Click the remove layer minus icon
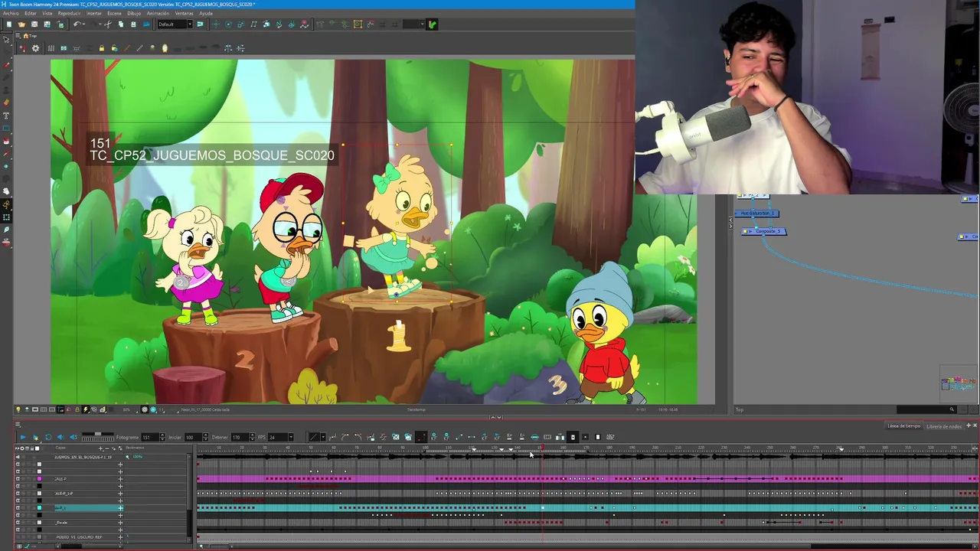The height and width of the screenshot is (551, 980). (107, 448)
